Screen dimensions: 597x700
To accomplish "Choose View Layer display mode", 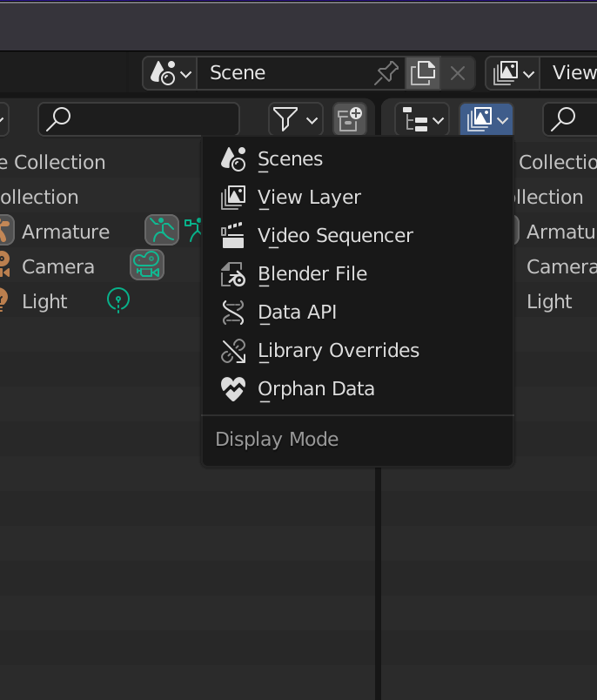I will pyautogui.click(x=358, y=198).
